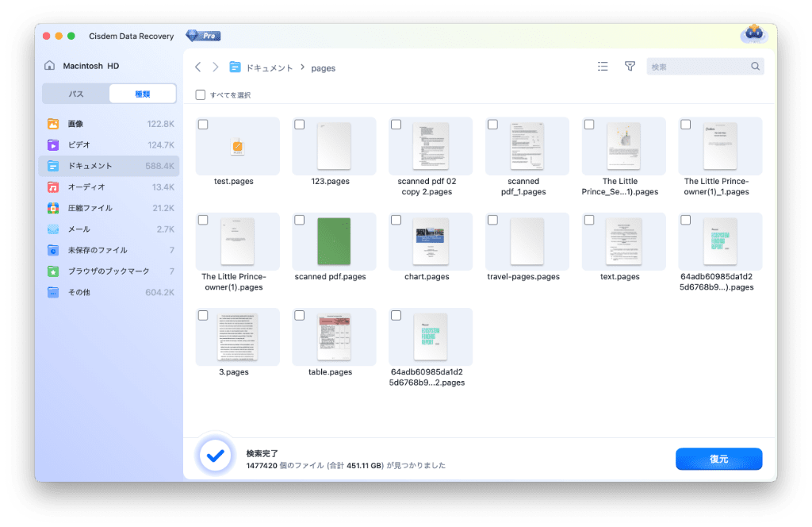
Task: Select オーディオ category in sidebar
Action: 109,187
